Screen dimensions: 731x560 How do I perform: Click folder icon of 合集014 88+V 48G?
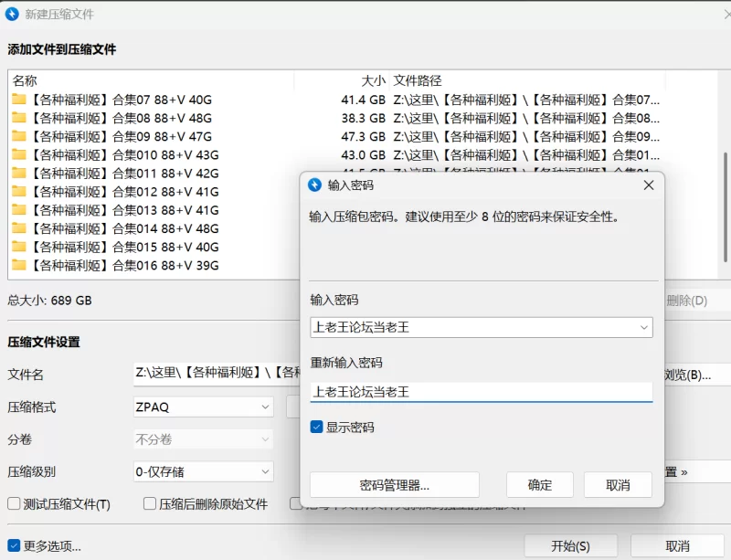click(x=19, y=228)
